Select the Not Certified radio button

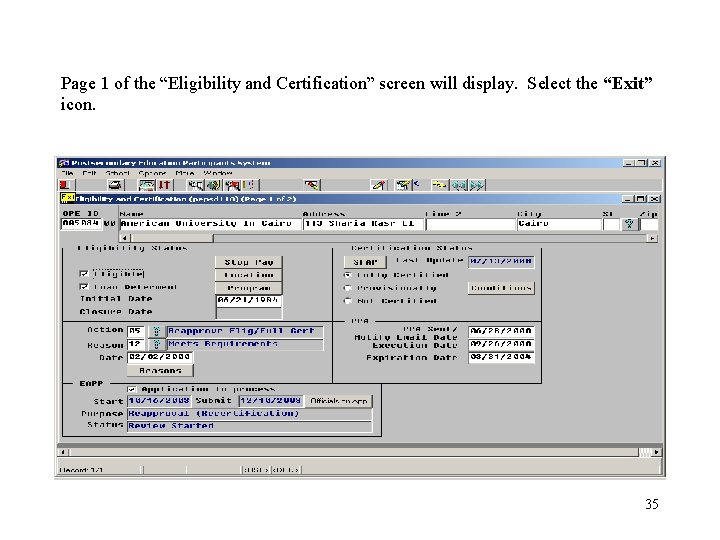tap(348, 301)
